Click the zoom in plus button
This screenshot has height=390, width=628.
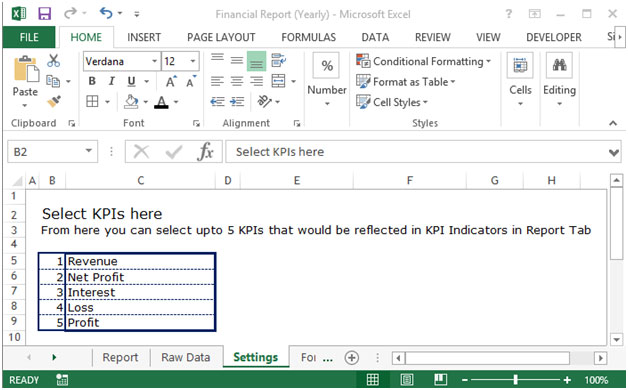click(x=567, y=380)
